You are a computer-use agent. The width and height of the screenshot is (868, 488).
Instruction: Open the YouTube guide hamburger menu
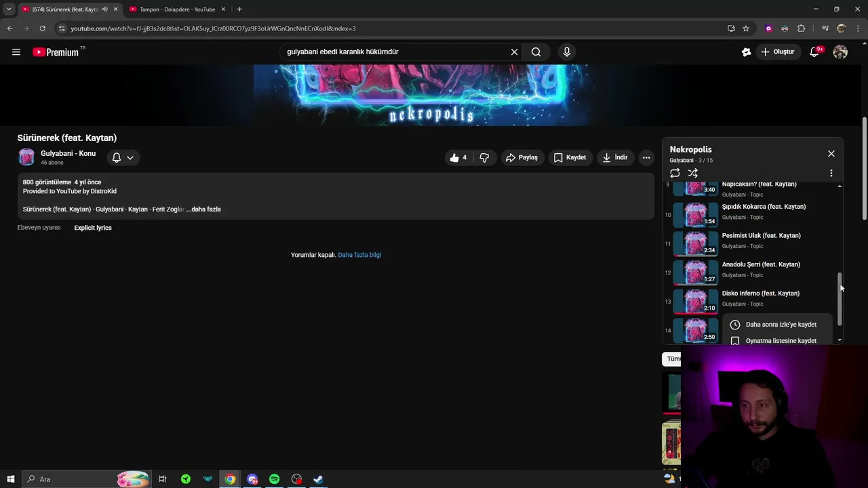point(16,52)
